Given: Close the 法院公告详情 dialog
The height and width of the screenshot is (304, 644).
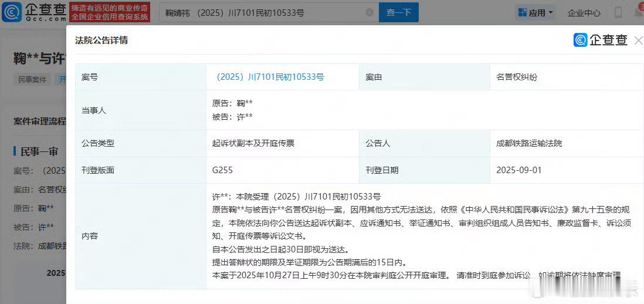Looking at the screenshot, I should point(639,40).
